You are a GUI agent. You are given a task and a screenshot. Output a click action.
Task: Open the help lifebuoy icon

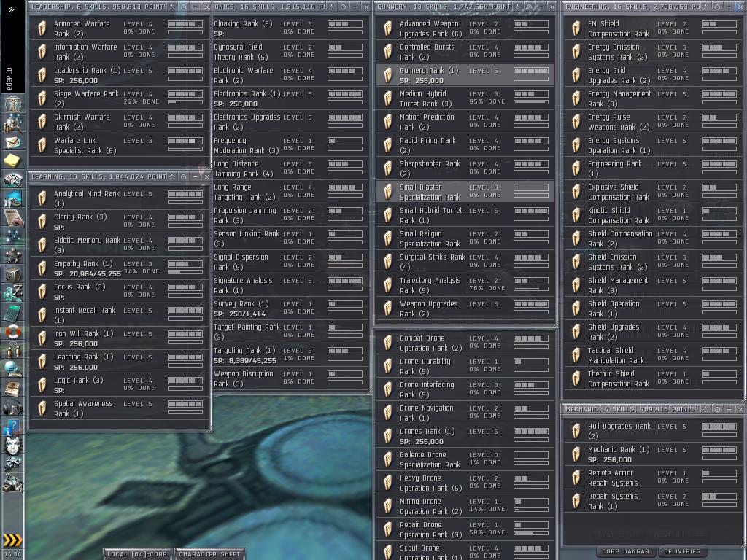[x=12, y=331]
